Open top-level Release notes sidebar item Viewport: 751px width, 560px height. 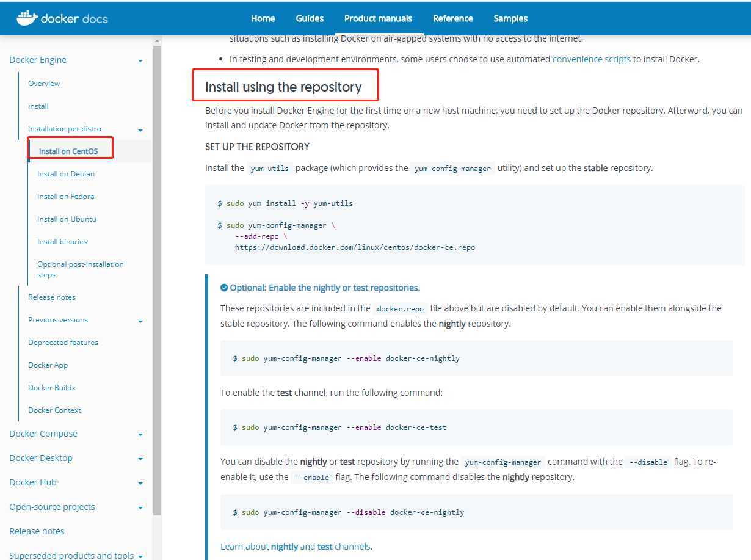(x=37, y=531)
